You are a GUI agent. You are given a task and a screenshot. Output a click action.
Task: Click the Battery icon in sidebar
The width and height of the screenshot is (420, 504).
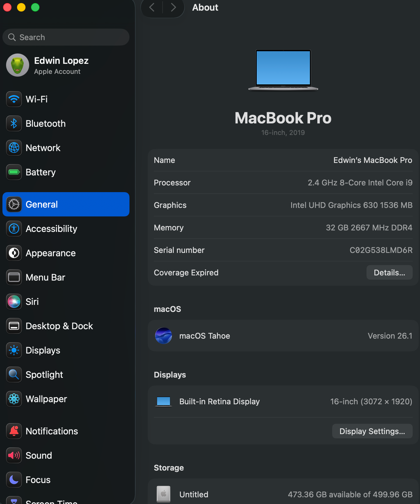point(14,172)
